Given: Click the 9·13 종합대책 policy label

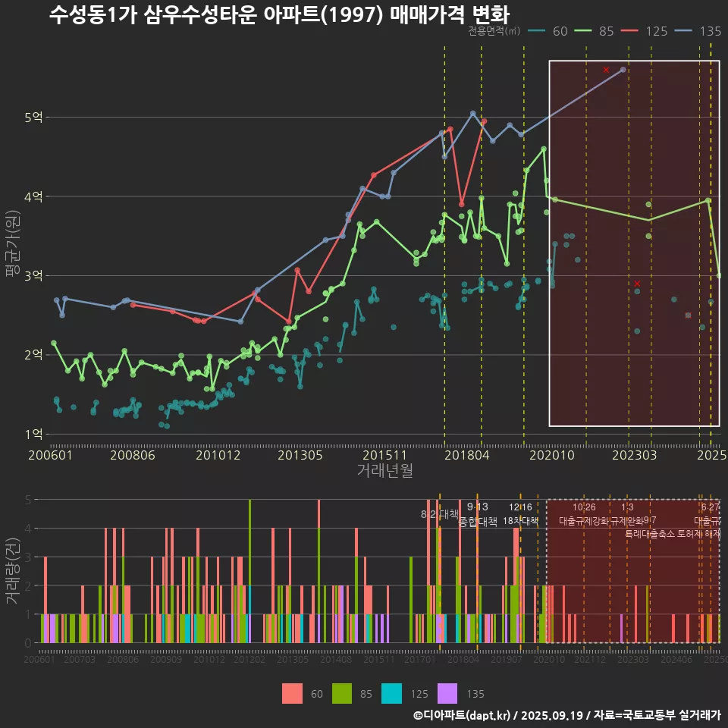Looking at the screenshot, I should click(478, 514).
